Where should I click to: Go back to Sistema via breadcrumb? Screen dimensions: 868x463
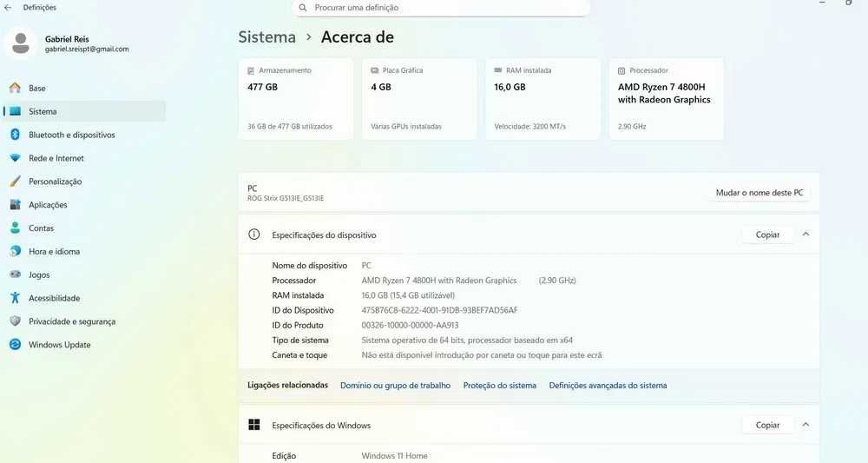click(x=266, y=37)
